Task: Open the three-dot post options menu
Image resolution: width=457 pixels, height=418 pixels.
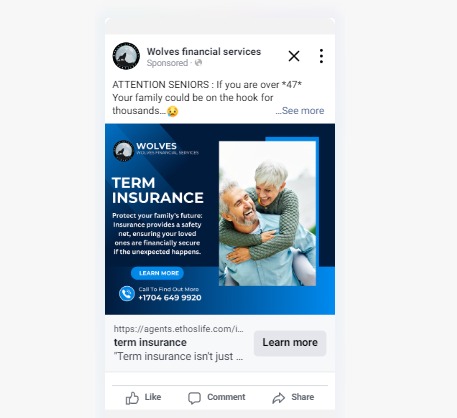Action: click(321, 56)
